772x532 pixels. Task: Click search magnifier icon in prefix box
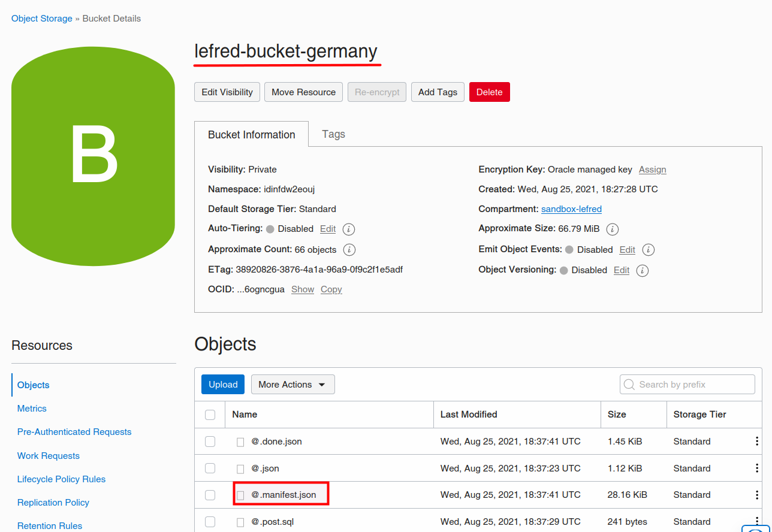(x=629, y=385)
